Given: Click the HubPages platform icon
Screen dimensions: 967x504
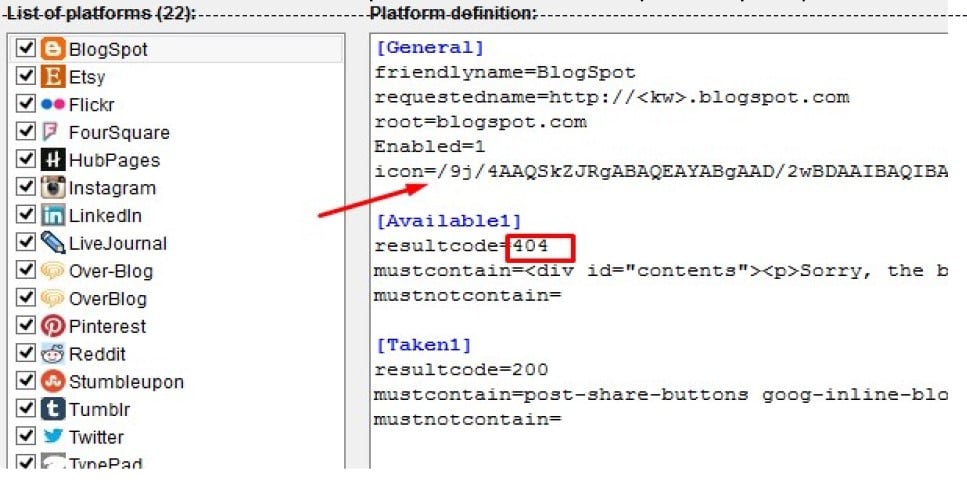Looking at the screenshot, I should 52,160.
